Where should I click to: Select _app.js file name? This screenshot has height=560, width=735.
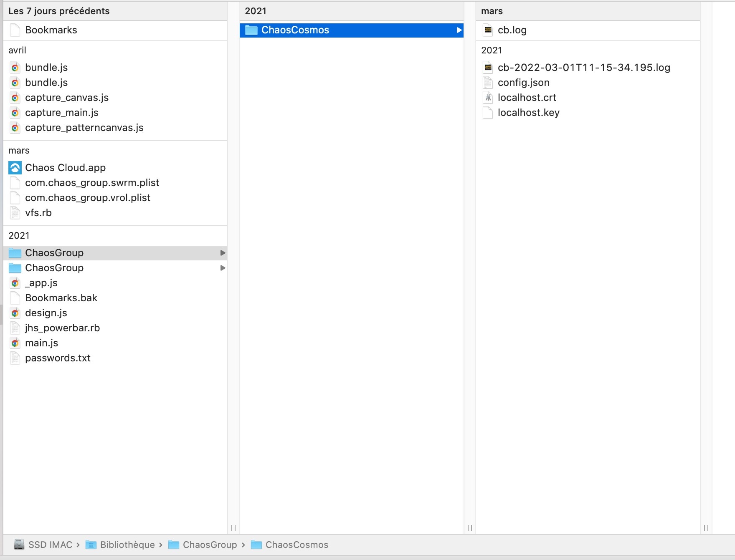pos(41,283)
